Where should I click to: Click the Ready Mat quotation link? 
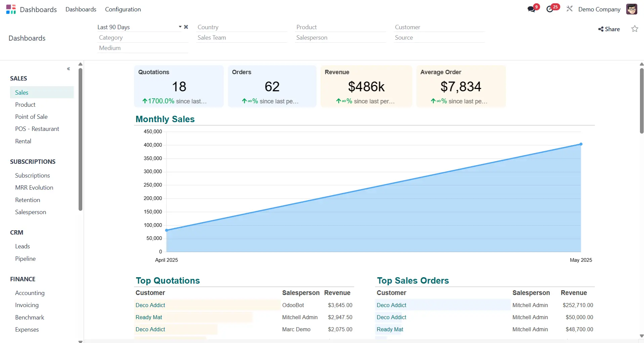148,317
